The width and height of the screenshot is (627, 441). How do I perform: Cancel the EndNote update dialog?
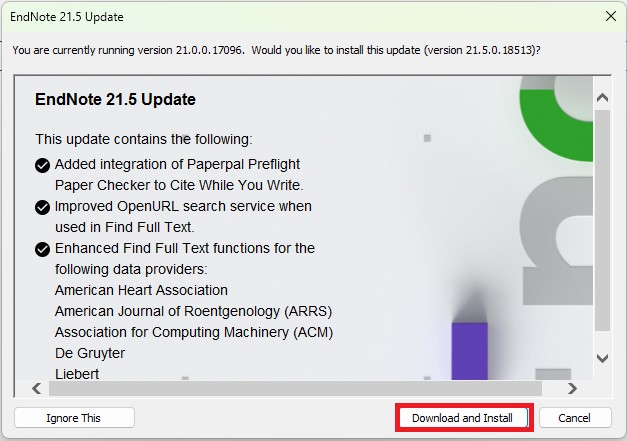(575, 418)
